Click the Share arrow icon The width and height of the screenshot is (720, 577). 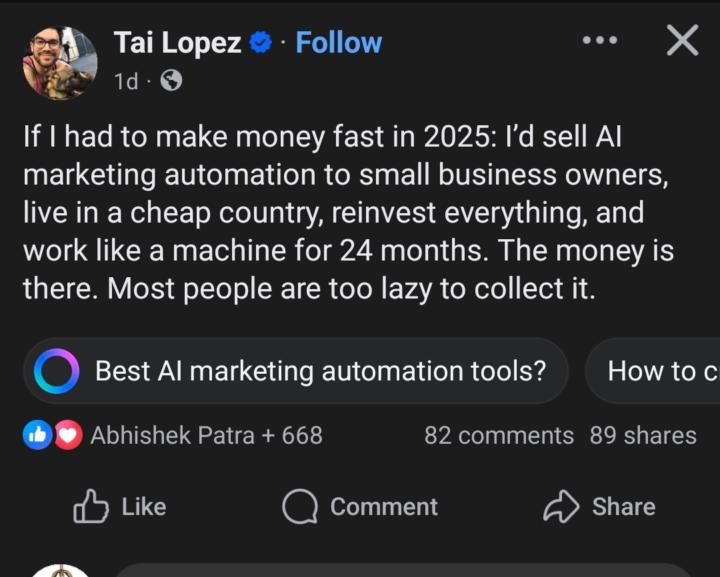[561, 507]
